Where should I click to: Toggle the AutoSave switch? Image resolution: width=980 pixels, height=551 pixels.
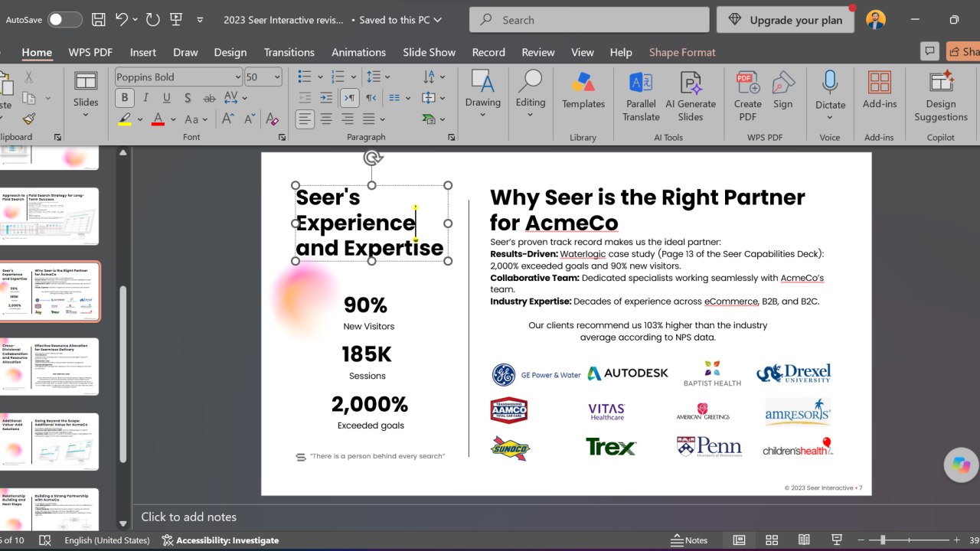coord(64,20)
